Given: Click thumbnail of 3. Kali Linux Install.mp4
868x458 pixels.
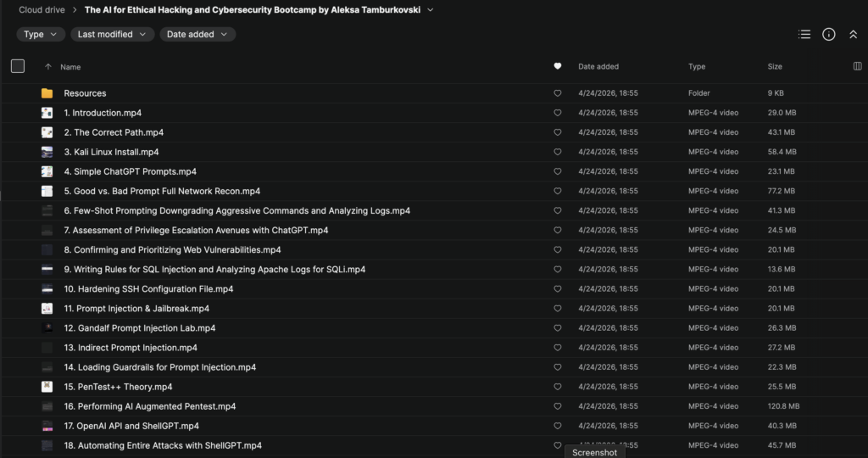Looking at the screenshot, I should click(47, 152).
